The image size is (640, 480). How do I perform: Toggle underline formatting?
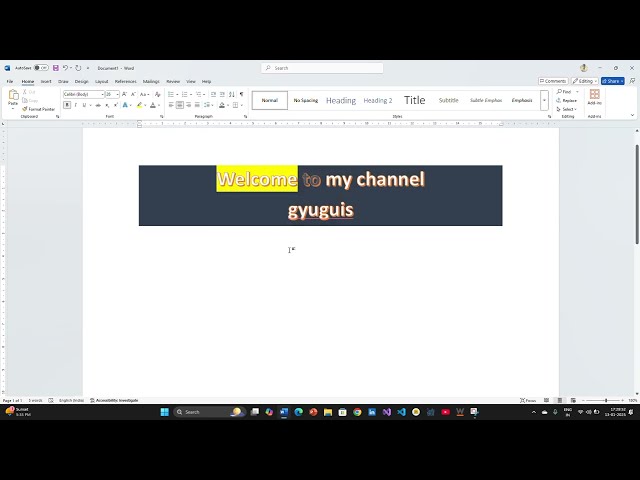pos(84,105)
